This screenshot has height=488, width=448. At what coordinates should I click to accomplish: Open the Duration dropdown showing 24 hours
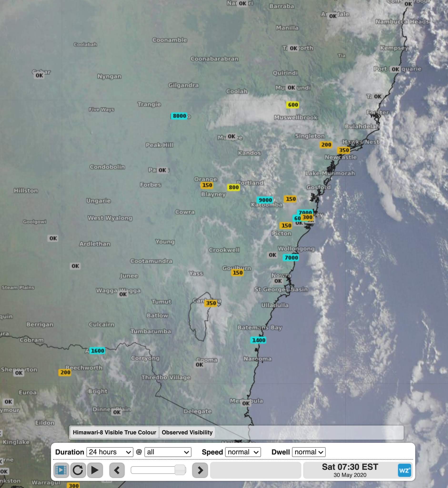click(110, 452)
